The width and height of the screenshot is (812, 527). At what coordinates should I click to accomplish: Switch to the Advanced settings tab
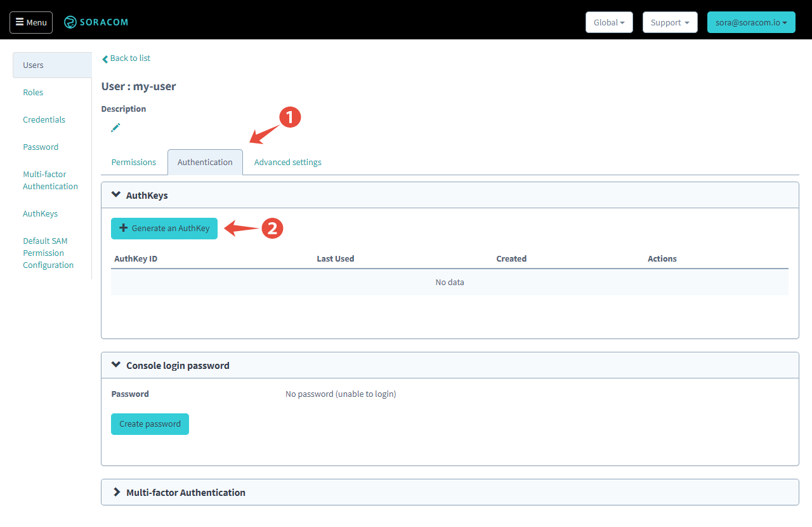click(x=288, y=162)
